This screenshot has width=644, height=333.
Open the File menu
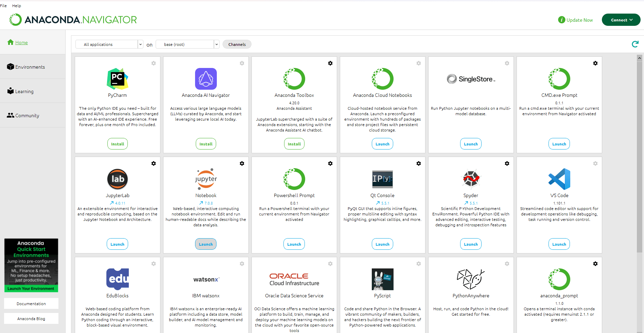pyautogui.click(x=3, y=6)
